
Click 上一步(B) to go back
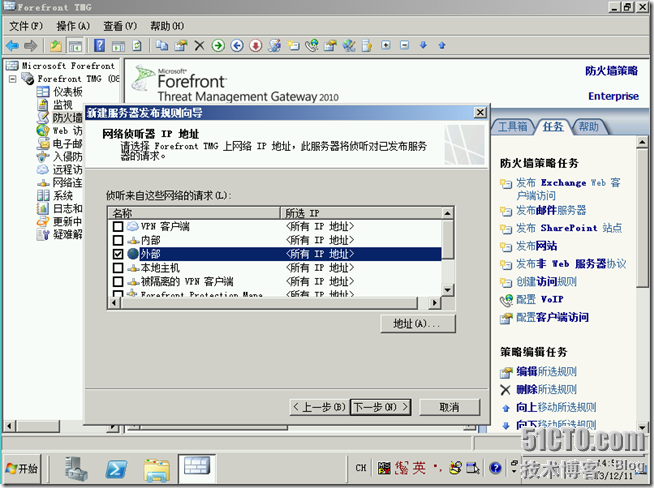click(319, 407)
